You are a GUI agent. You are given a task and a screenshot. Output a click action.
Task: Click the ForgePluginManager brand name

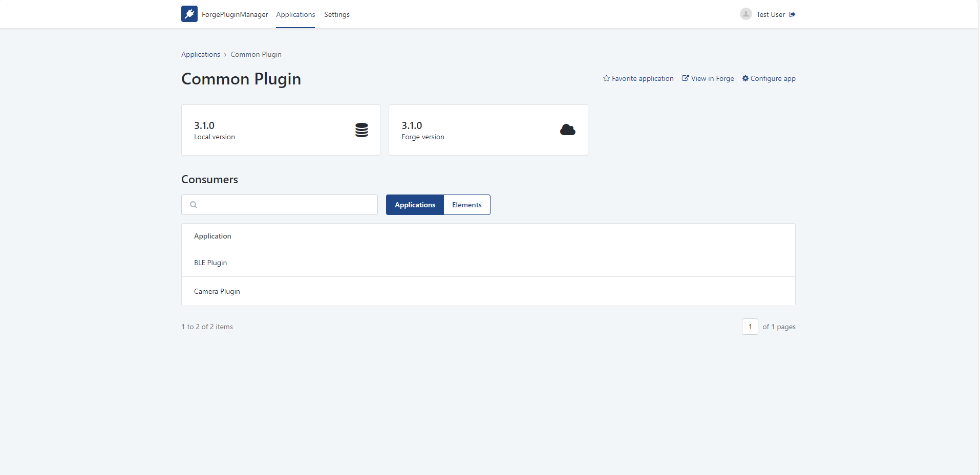235,14
